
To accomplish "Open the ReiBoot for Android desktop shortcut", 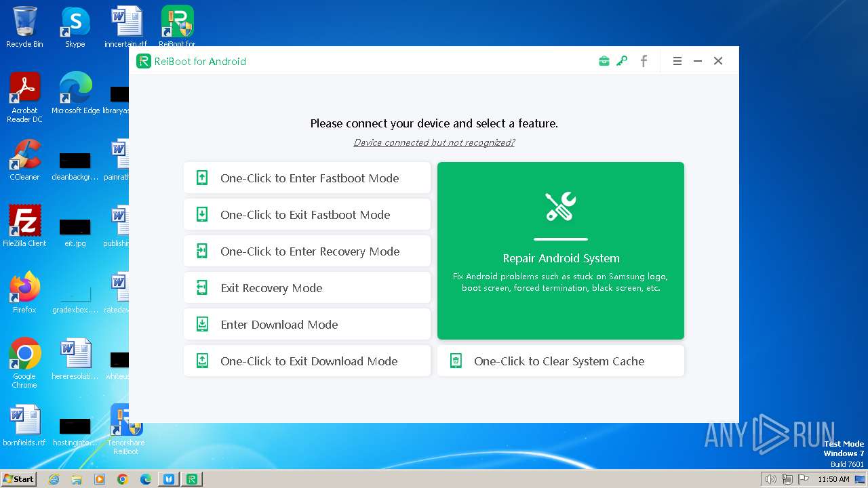I will (177, 27).
